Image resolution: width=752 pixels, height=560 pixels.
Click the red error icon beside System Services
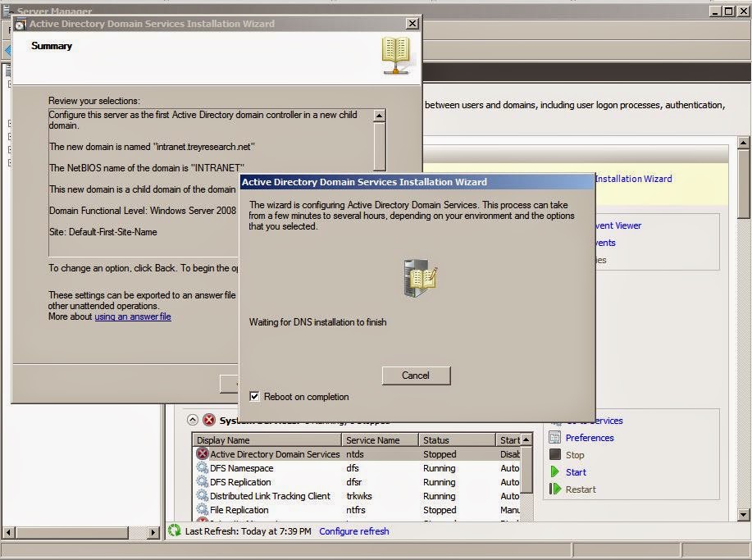tap(209, 420)
